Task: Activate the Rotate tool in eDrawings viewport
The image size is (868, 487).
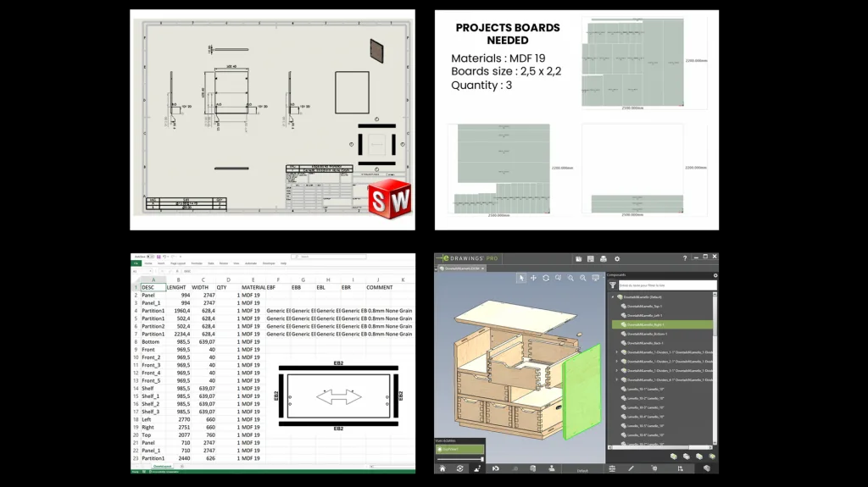Action: coord(546,278)
